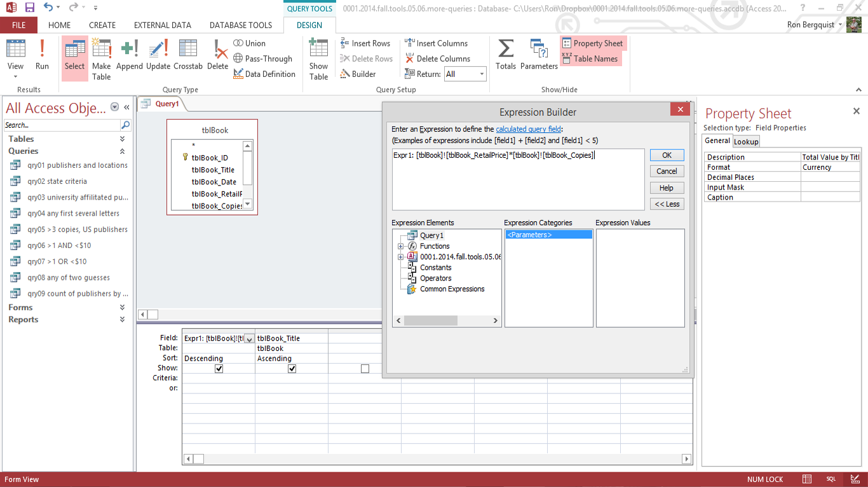Open the Lookup tab in Property Sheet
The image size is (868, 487).
click(746, 142)
